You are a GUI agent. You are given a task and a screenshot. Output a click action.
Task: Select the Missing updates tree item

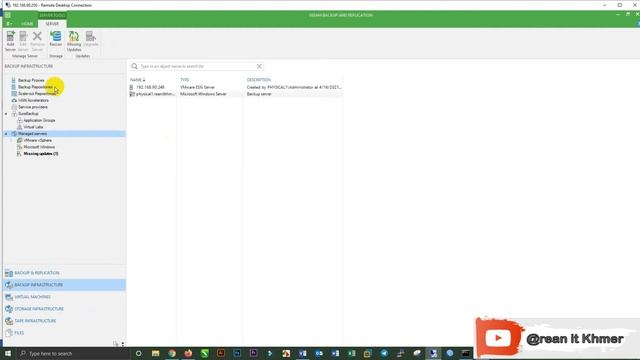pyautogui.click(x=41, y=154)
